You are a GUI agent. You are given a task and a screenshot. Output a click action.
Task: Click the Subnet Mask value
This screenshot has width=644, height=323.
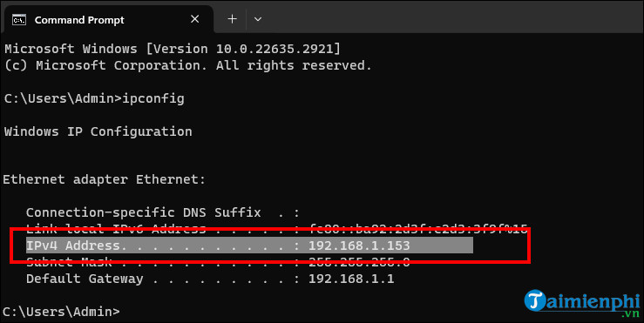[359, 262]
